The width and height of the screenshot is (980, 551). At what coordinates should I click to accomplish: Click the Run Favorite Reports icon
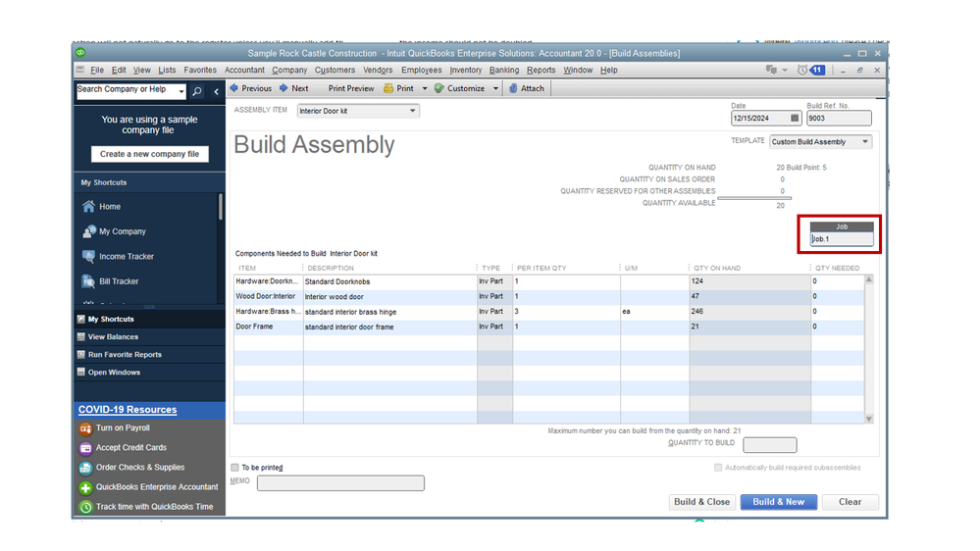click(80, 354)
